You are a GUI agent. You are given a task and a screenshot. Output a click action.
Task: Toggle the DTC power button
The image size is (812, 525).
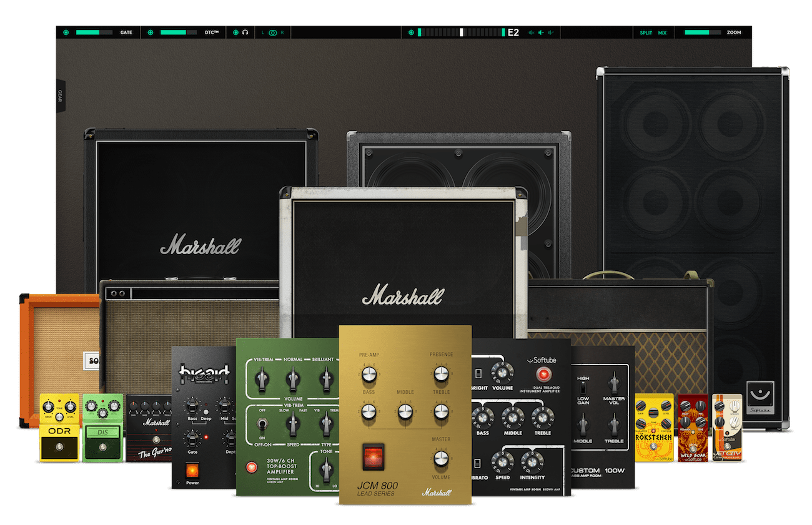tap(149, 32)
